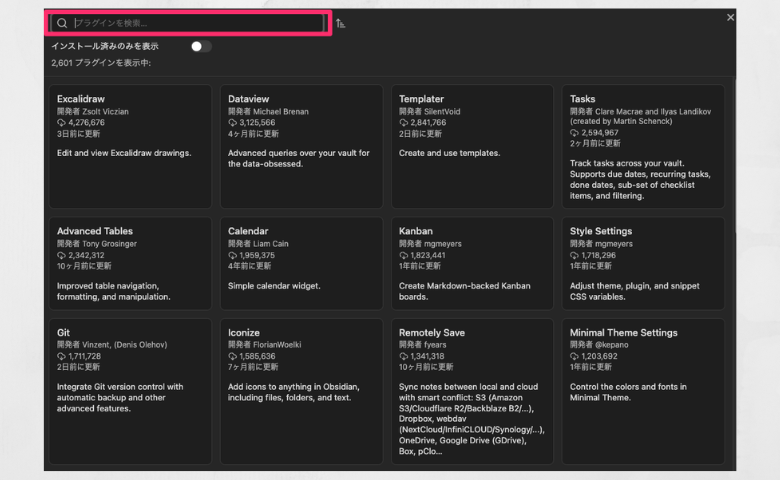Open the Calendar plugin card
The height and width of the screenshot is (480, 780).
pos(301,263)
